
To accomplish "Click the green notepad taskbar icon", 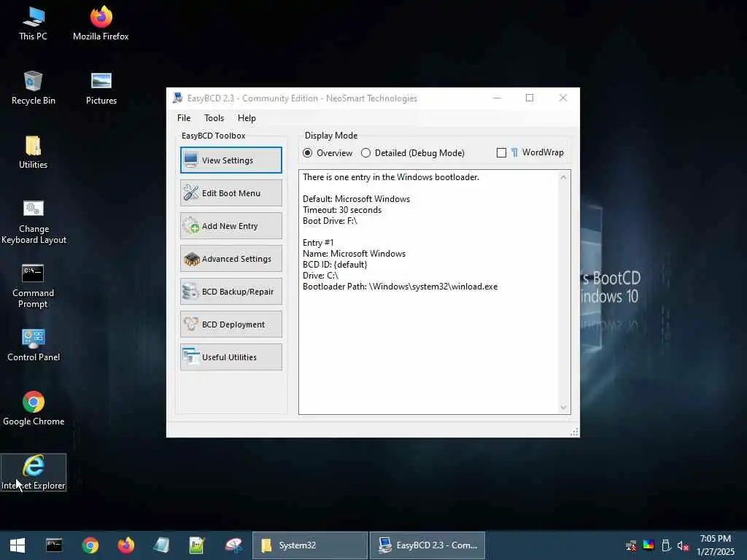I will [x=197, y=545].
